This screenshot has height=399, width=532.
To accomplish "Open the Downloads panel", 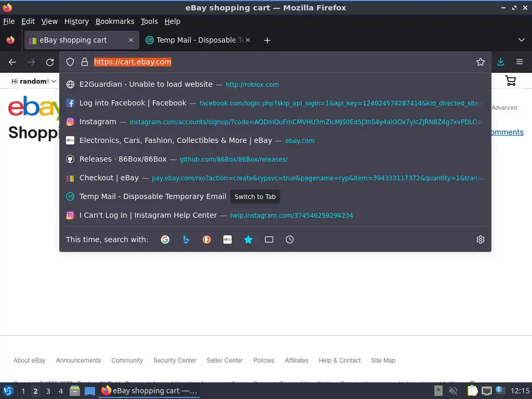I will point(500,62).
